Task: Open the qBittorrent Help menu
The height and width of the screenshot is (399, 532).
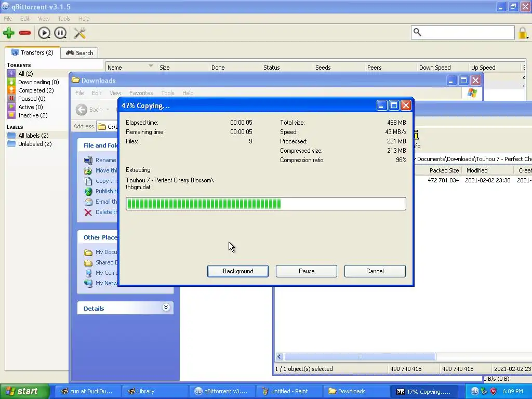Action: 84,19
